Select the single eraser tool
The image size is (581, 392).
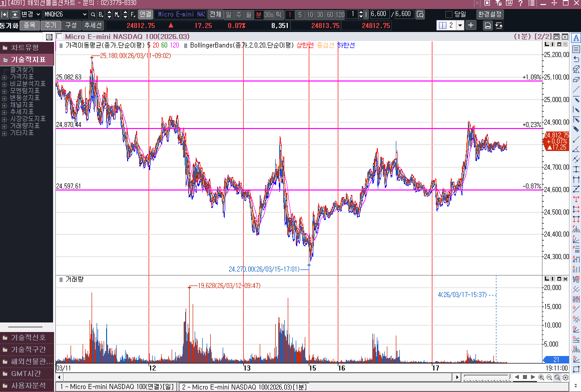coord(576,79)
